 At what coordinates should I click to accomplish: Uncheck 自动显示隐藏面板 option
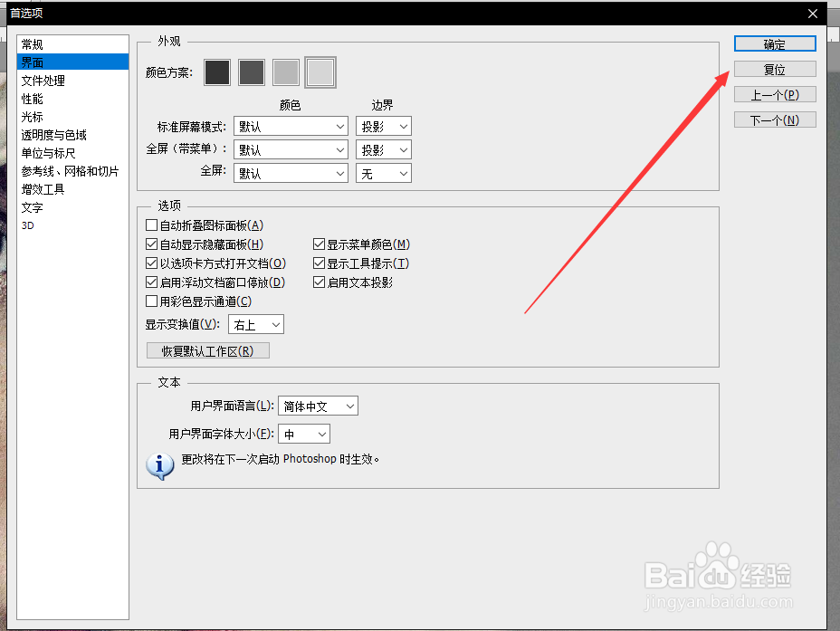coord(152,244)
